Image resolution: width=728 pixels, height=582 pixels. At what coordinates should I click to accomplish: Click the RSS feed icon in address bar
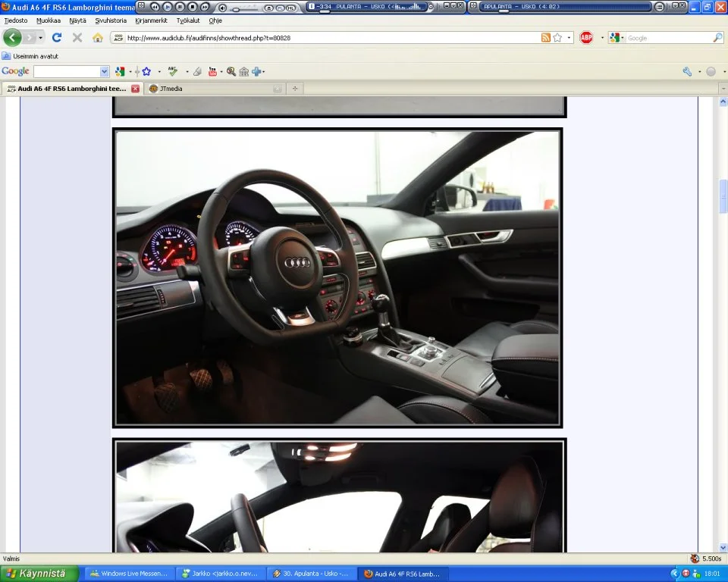tap(545, 37)
